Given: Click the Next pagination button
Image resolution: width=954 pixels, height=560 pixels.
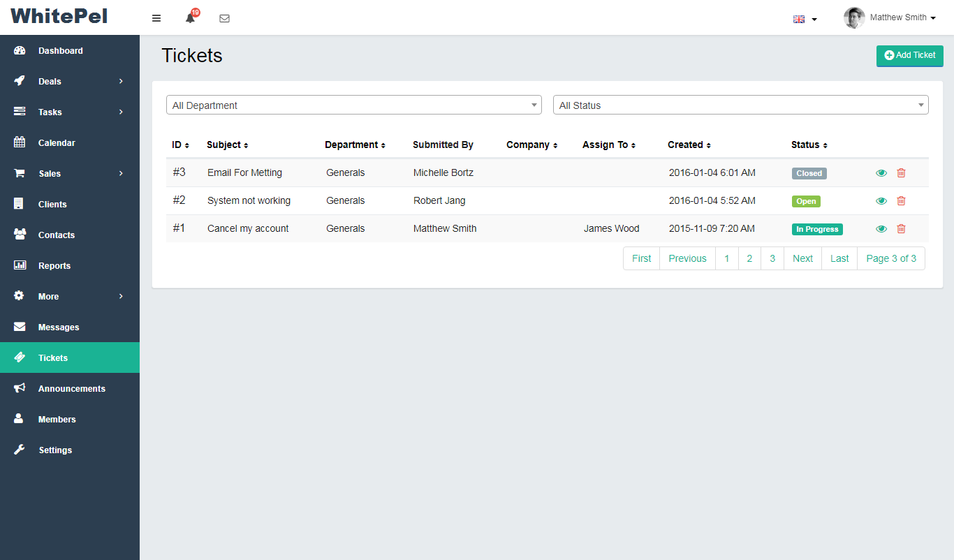Looking at the screenshot, I should pos(802,258).
